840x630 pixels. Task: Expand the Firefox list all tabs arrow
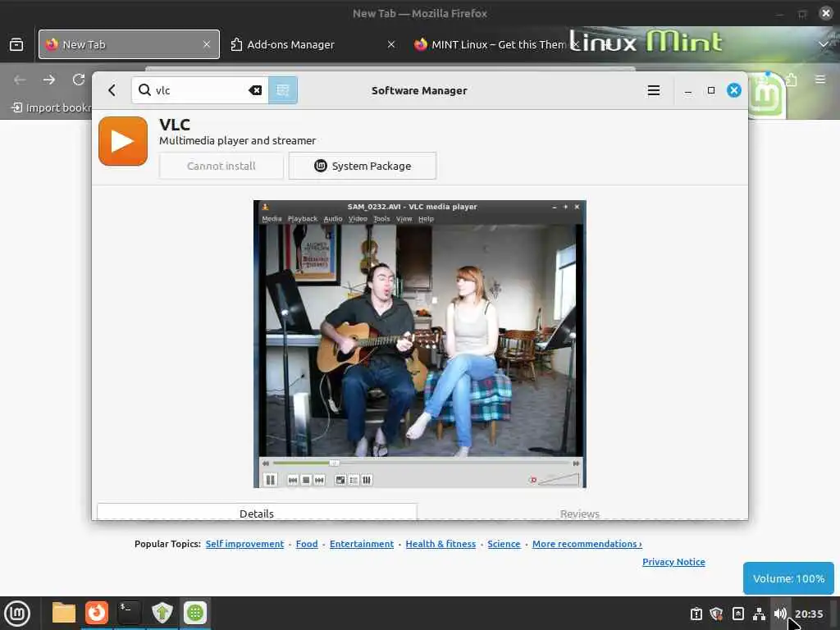point(823,44)
